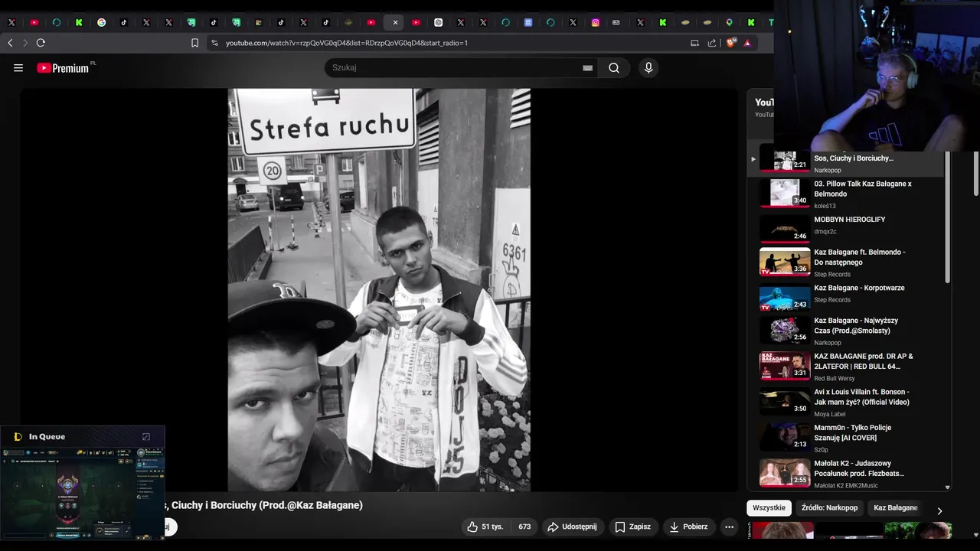Start voice search with the microphone
The height and width of the screenshot is (551, 980).
648,67
